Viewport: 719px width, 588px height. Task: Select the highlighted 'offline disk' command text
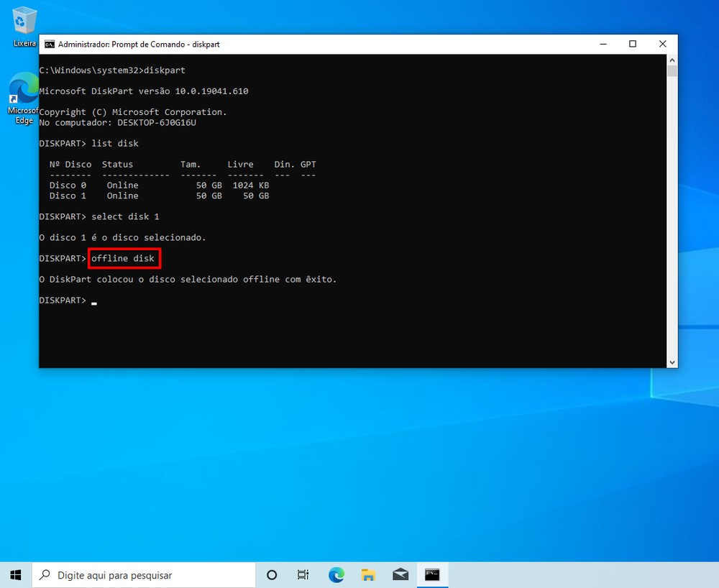point(124,258)
